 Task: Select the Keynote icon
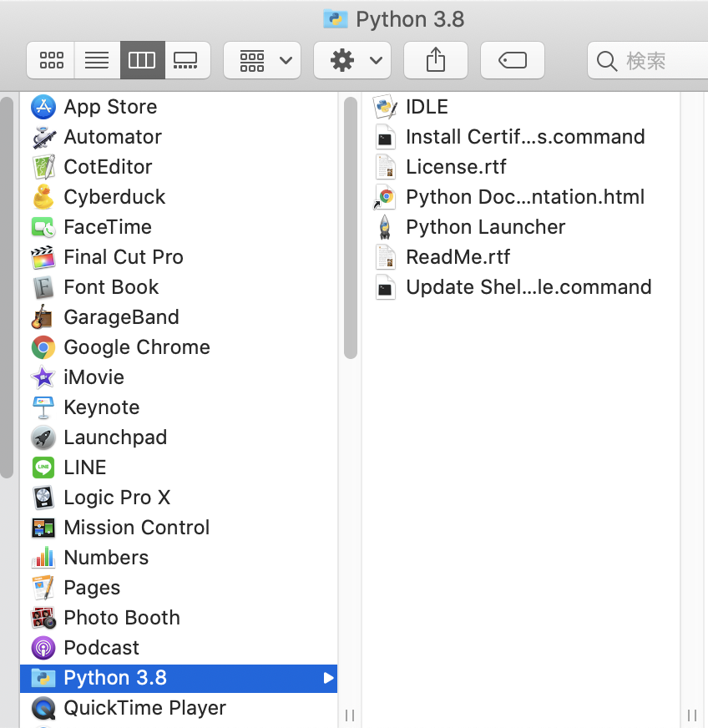tap(43, 407)
